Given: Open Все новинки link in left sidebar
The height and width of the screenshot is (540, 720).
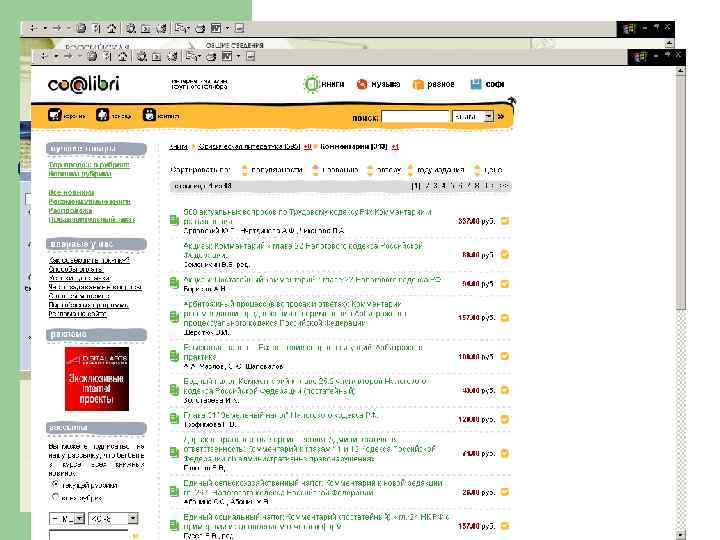Looking at the screenshot, I should 71,192.
